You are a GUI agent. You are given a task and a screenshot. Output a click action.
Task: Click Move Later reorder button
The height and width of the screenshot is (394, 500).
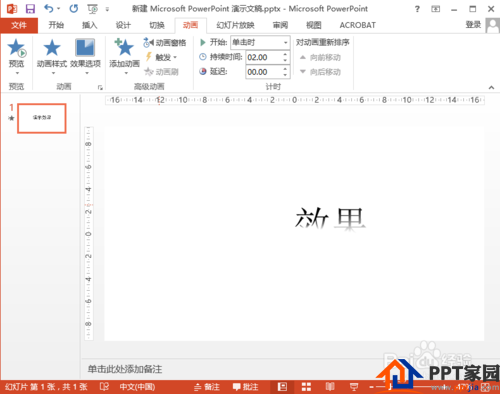320,72
